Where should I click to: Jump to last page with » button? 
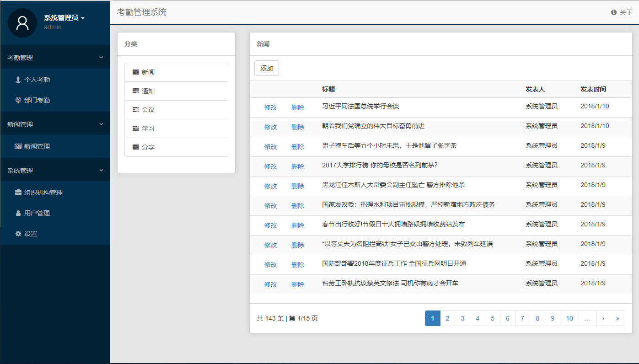(x=617, y=318)
